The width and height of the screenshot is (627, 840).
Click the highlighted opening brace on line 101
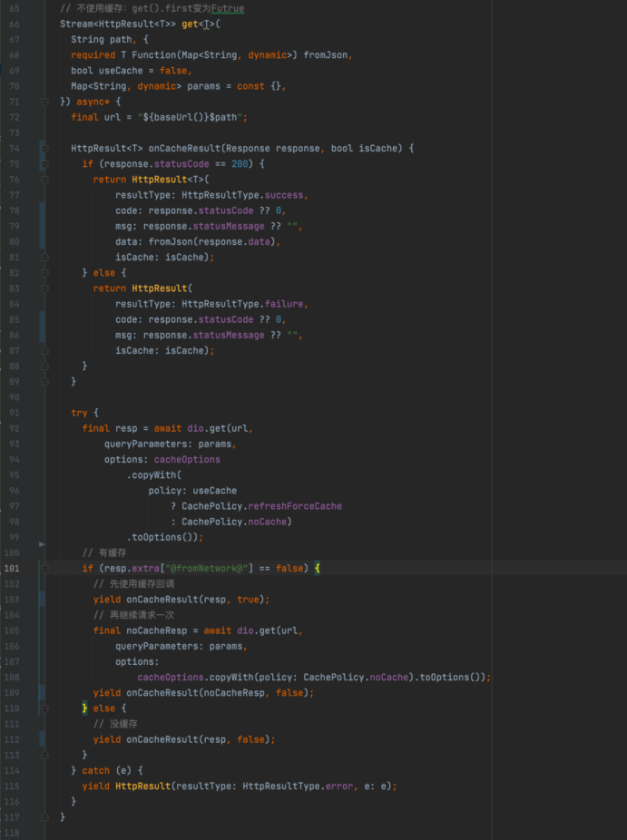click(318, 569)
